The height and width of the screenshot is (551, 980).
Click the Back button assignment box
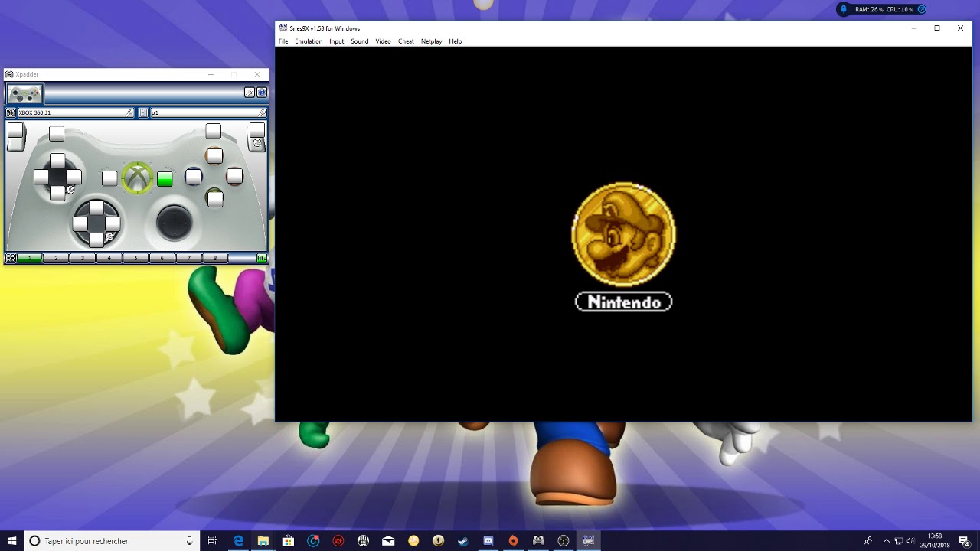(109, 178)
